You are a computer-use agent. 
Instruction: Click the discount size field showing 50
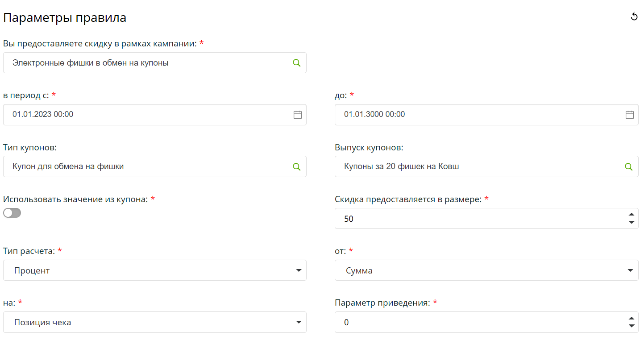coord(478,219)
